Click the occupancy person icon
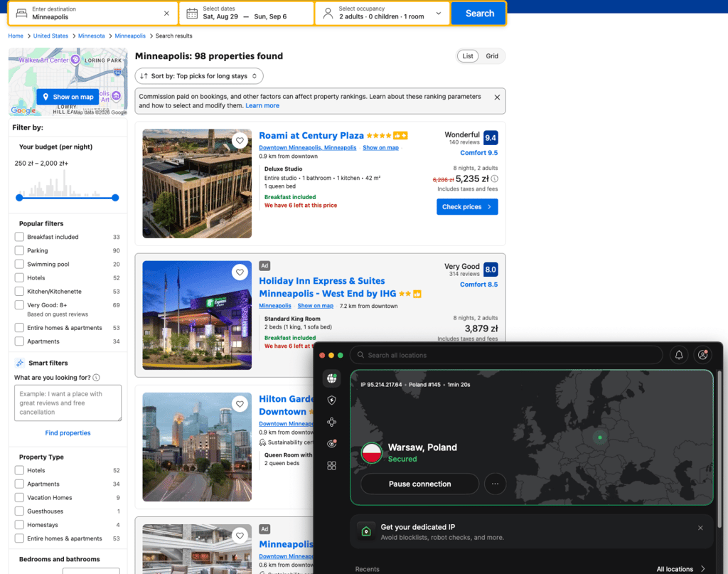This screenshot has width=728, height=574. click(328, 13)
